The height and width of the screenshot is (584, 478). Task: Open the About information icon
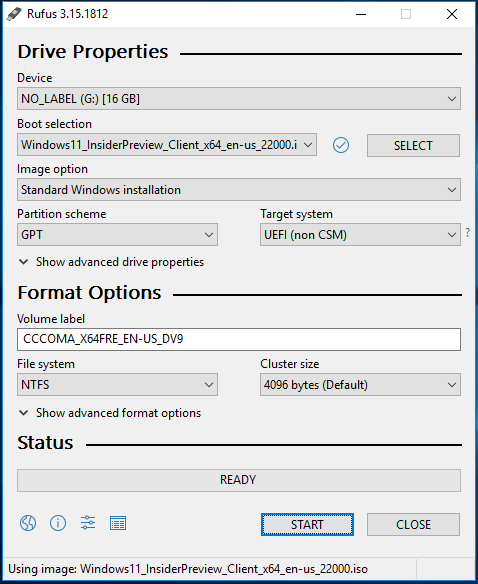[x=58, y=523]
